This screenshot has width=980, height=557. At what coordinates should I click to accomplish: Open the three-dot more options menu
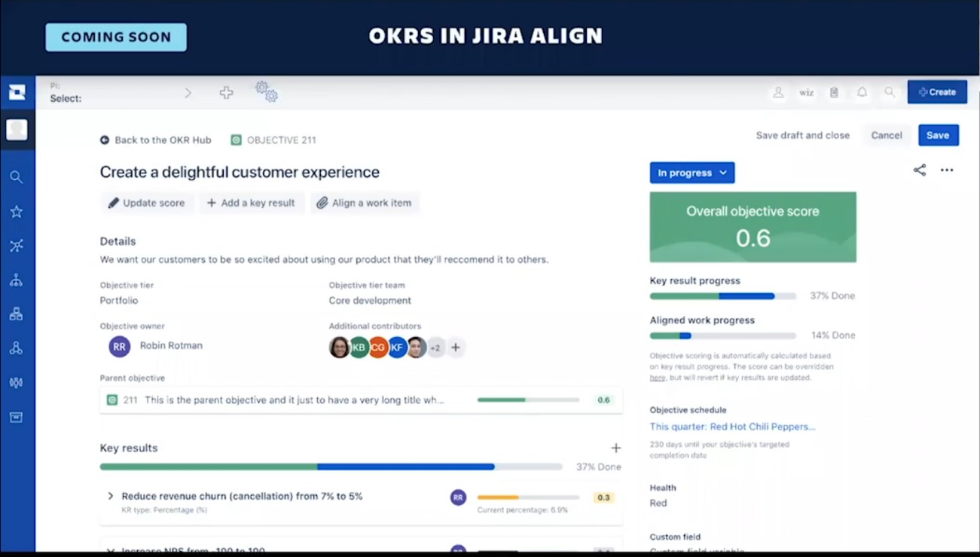coord(947,170)
